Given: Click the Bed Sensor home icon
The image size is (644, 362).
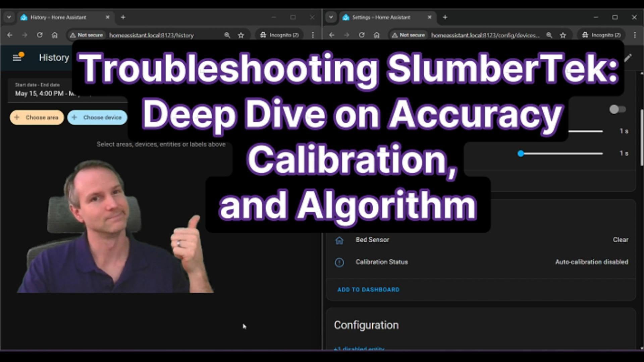Looking at the screenshot, I should (x=339, y=240).
